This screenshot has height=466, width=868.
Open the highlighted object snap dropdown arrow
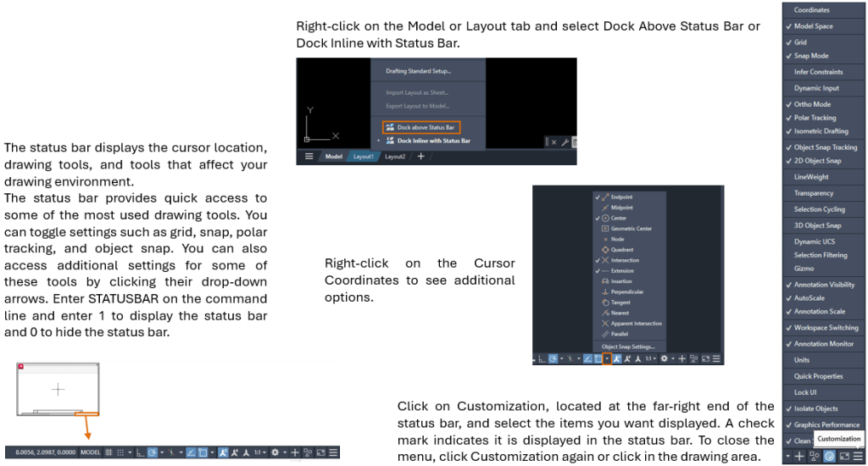point(607,359)
